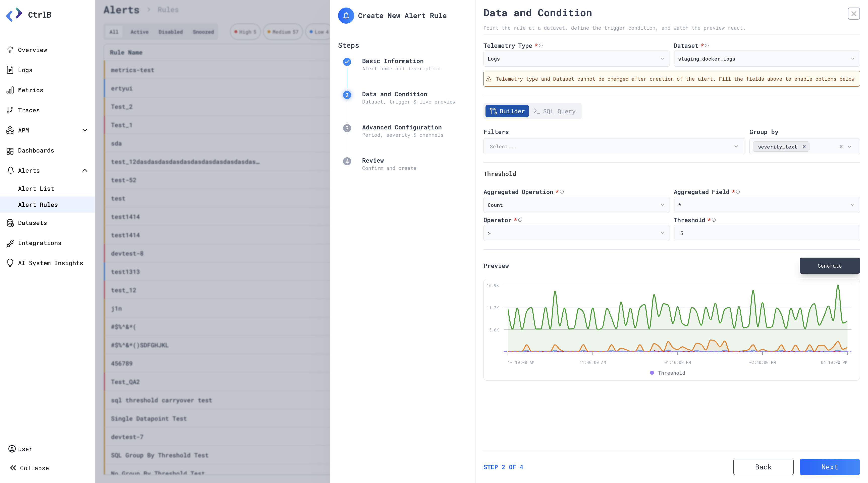Click the Threshold value input field
Screen dimensions: 868x483
(767, 233)
